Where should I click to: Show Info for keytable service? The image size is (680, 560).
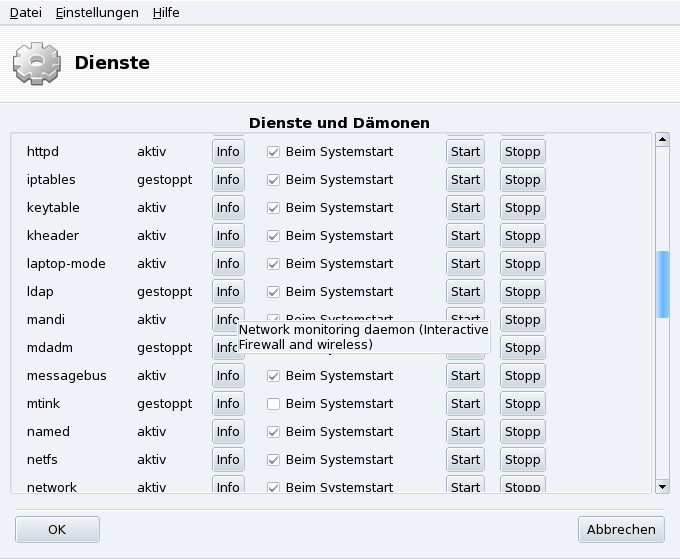click(228, 208)
